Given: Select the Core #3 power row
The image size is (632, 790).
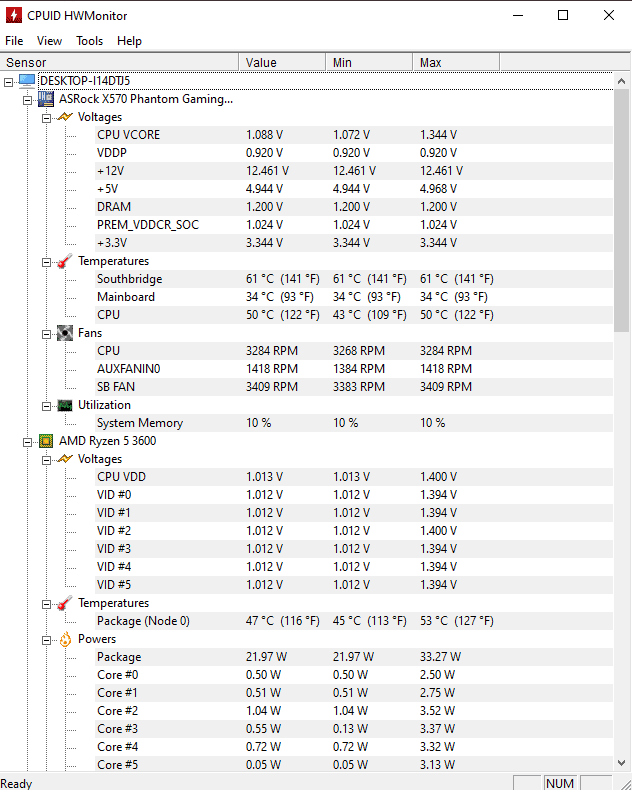Looking at the screenshot, I should click(354, 729).
